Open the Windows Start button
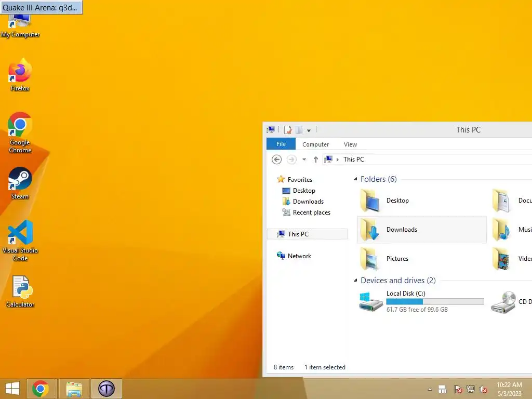Image resolution: width=532 pixels, height=399 pixels. point(12,389)
